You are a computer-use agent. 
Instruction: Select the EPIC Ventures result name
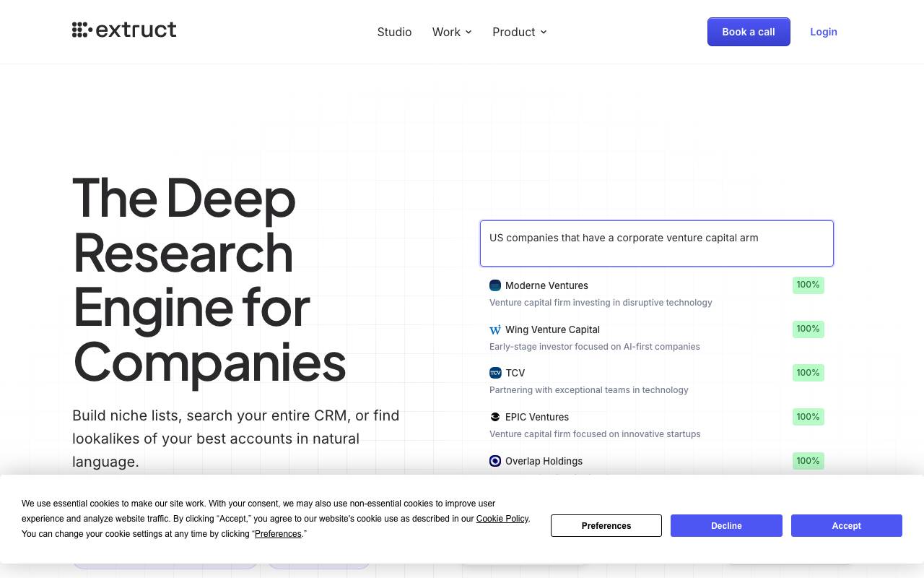point(537,417)
